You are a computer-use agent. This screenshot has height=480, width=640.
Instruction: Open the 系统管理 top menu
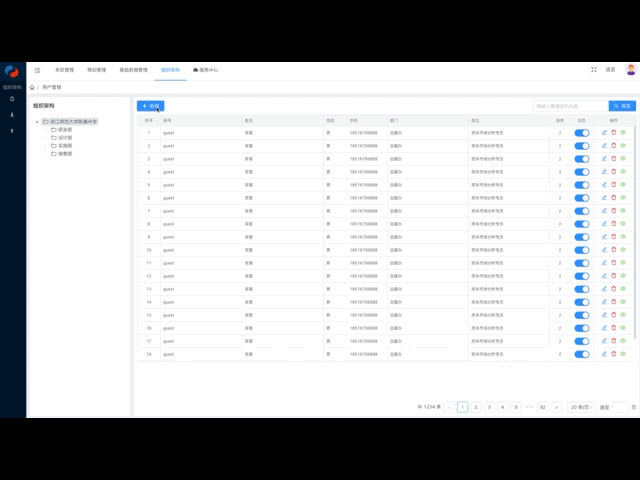[x=64, y=70]
